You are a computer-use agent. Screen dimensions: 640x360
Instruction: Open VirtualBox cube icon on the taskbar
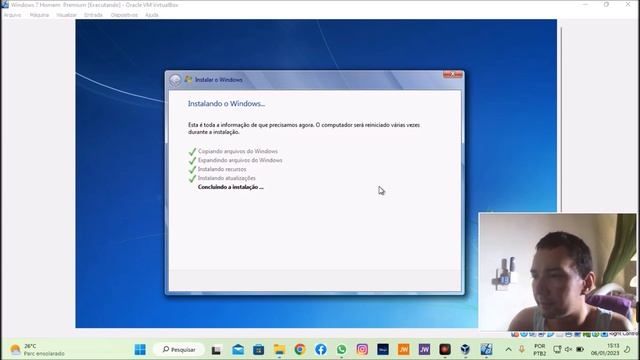pyautogui.click(x=465, y=350)
